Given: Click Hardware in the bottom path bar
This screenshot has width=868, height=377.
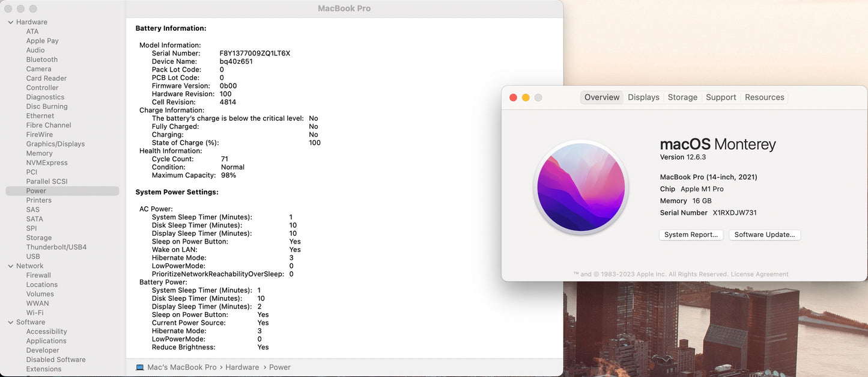Looking at the screenshot, I should pos(242,367).
